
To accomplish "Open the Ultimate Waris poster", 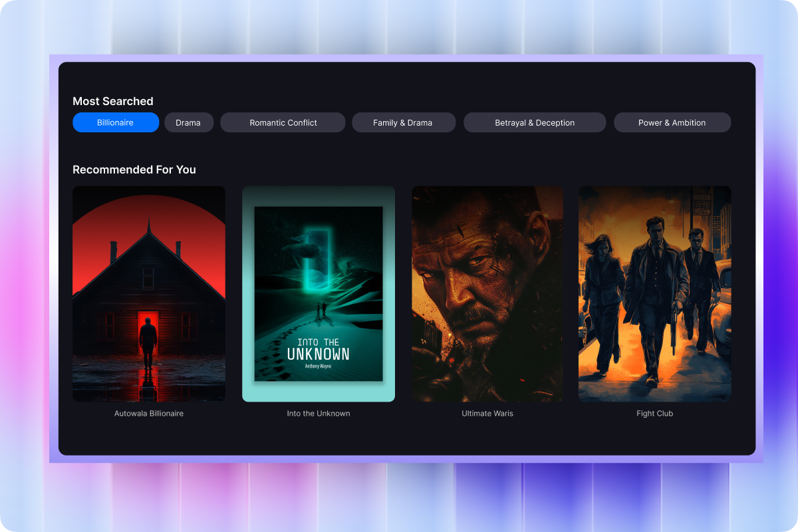I will (x=487, y=294).
